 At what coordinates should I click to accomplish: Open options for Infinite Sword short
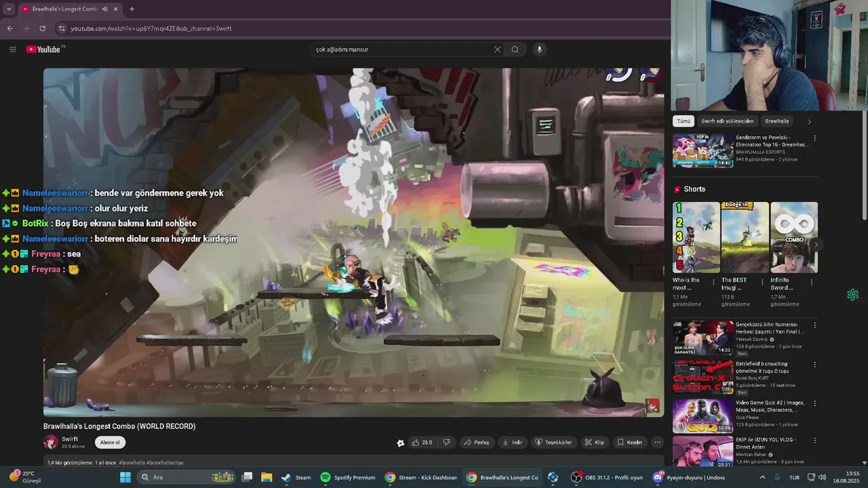[811, 281]
